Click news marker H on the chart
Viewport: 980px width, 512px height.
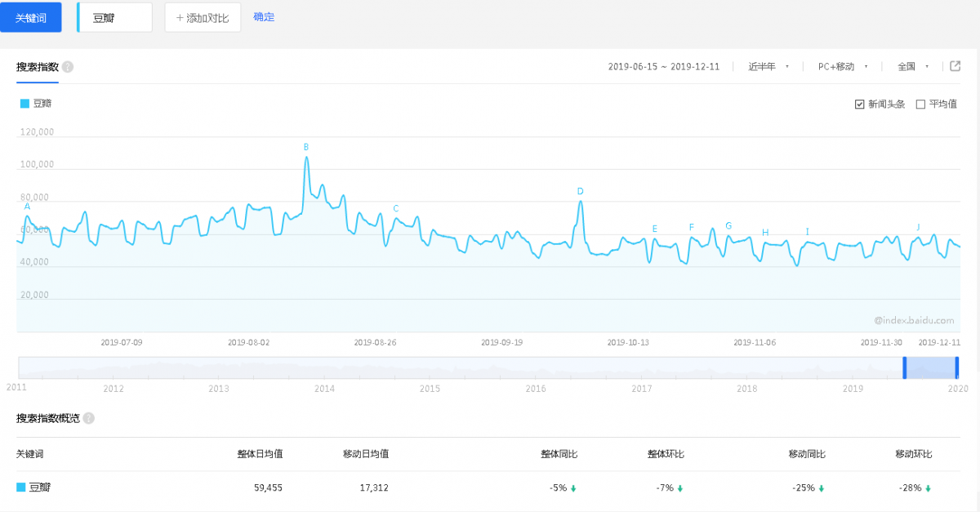[x=765, y=233]
